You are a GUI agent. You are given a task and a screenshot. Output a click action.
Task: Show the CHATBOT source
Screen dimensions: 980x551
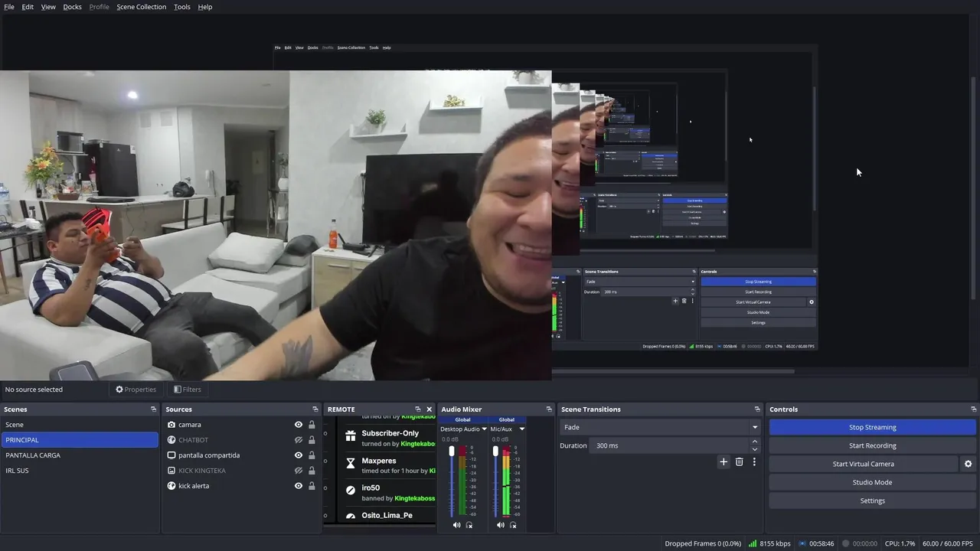tap(299, 440)
